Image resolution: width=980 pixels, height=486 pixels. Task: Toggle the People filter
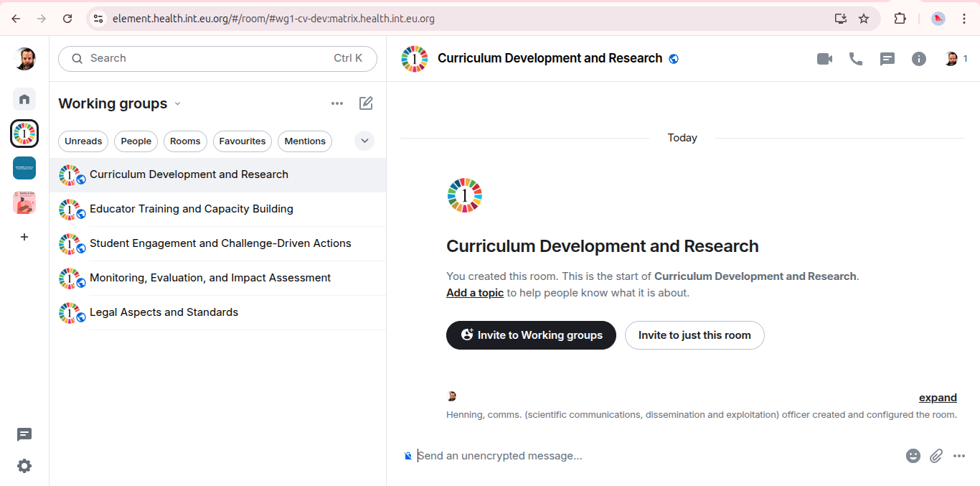pyautogui.click(x=136, y=141)
